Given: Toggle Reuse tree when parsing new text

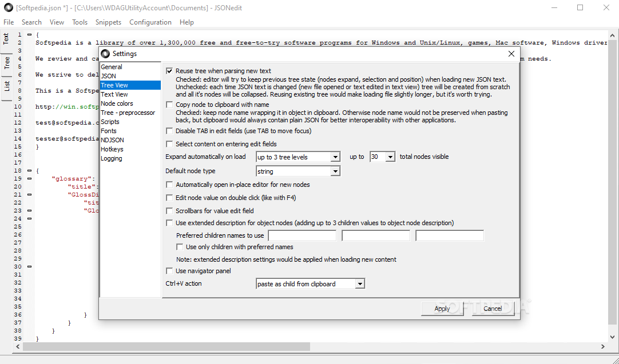Looking at the screenshot, I should click(x=169, y=71).
